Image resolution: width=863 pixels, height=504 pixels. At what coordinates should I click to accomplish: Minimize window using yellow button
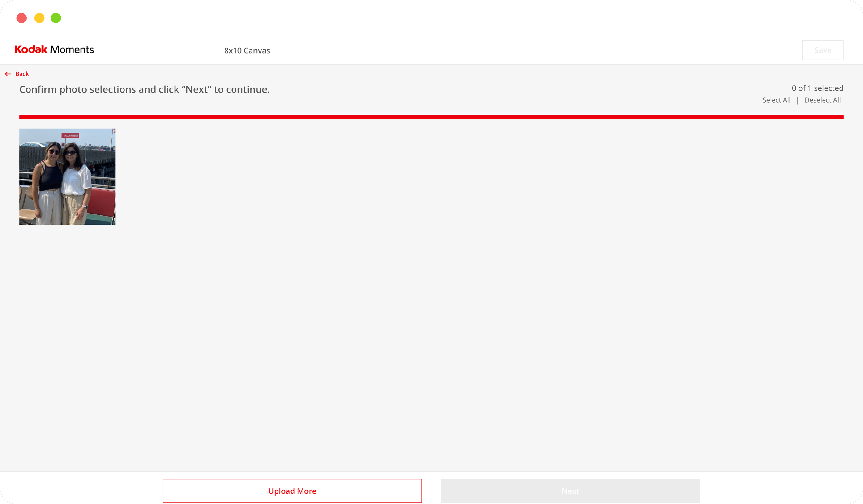pos(39,18)
